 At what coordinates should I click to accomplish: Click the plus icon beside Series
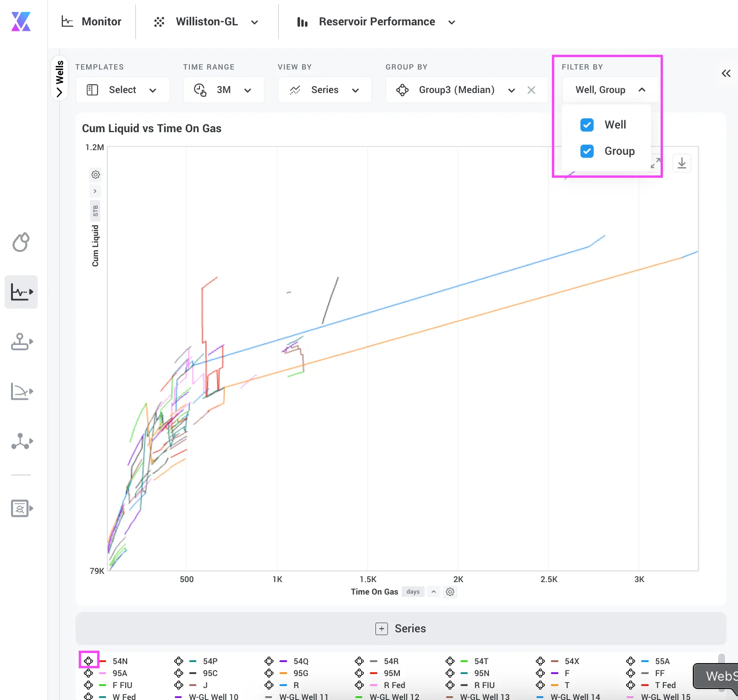pyautogui.click(x=381, y=629)
